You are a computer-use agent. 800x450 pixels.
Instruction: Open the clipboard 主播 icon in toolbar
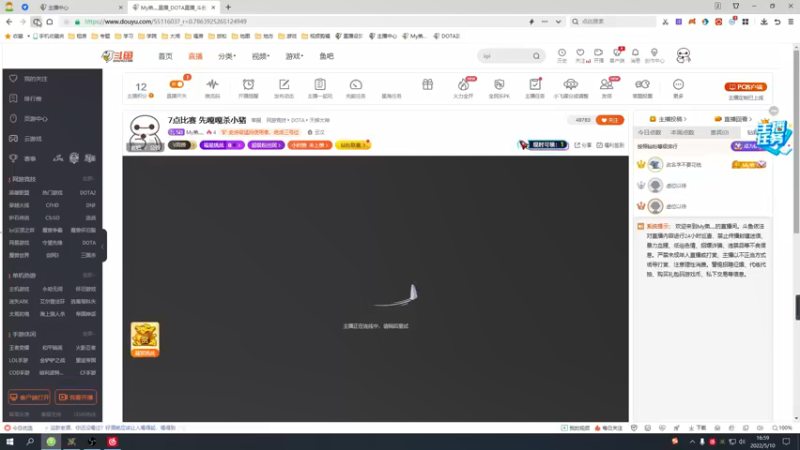[x=320, y=84]
